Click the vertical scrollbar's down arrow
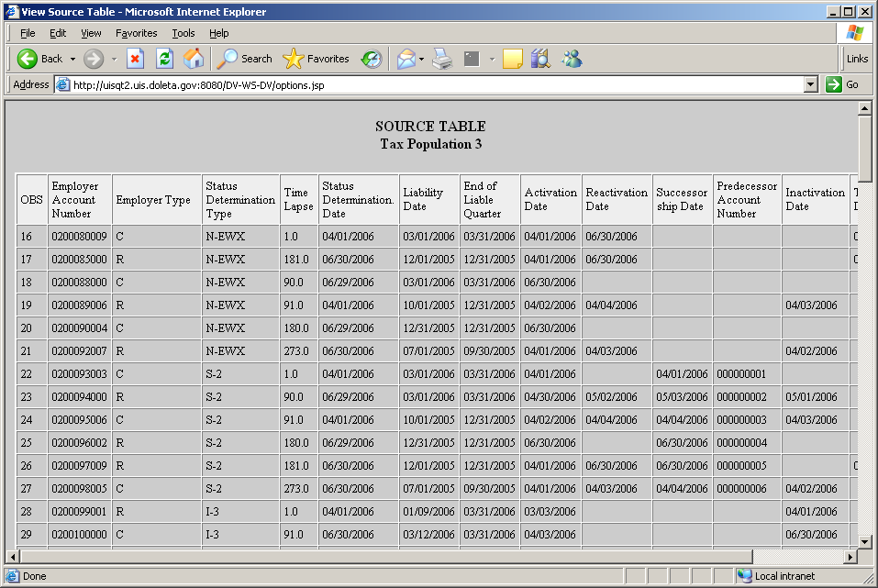The width and height of the screenshot is (878, 588). [864, 541]
